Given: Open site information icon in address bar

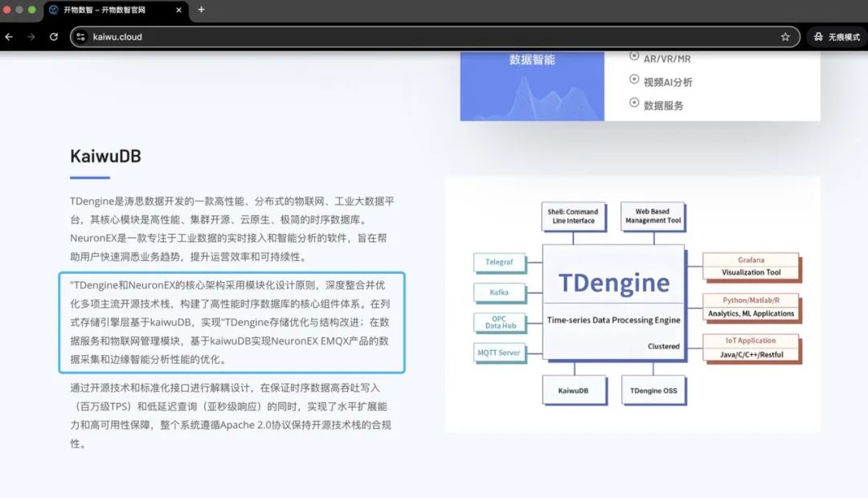Looking at the screenshot, I should (81, 36).
